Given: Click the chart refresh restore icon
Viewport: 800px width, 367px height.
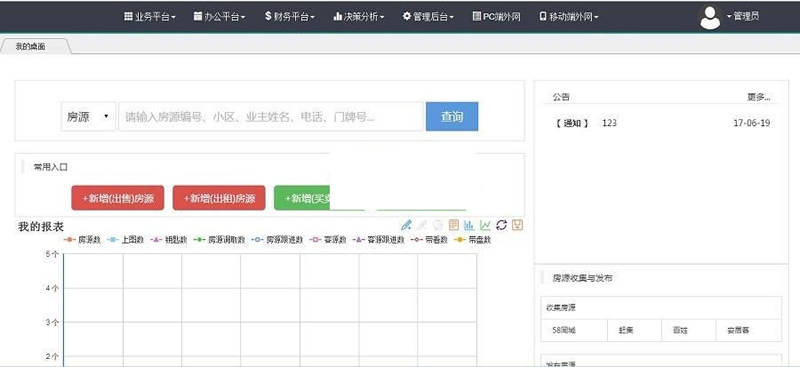Looking at the screenshot, I should coord(501,225).
